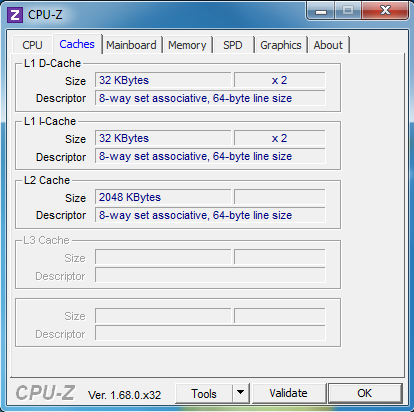This screenshot has height=412, width=414.
Task: Click the empty L2 Cache count field
Action: click(279, 197)
